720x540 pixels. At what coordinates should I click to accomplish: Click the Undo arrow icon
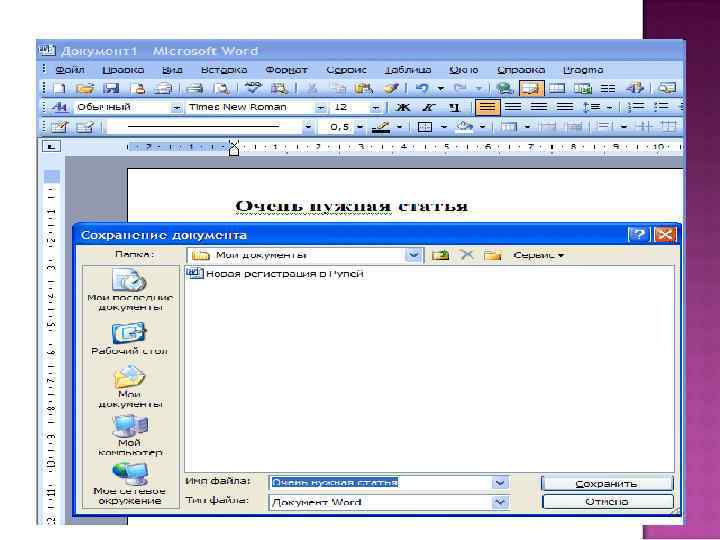click(422, 88)
